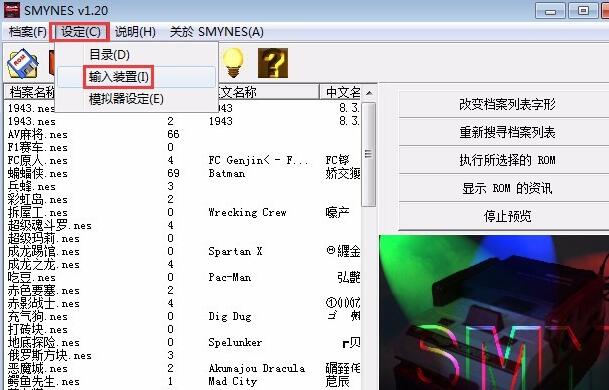609x390 pixels.
Task: Select 超级玛莉.nes in the file list
Action: 44,239
